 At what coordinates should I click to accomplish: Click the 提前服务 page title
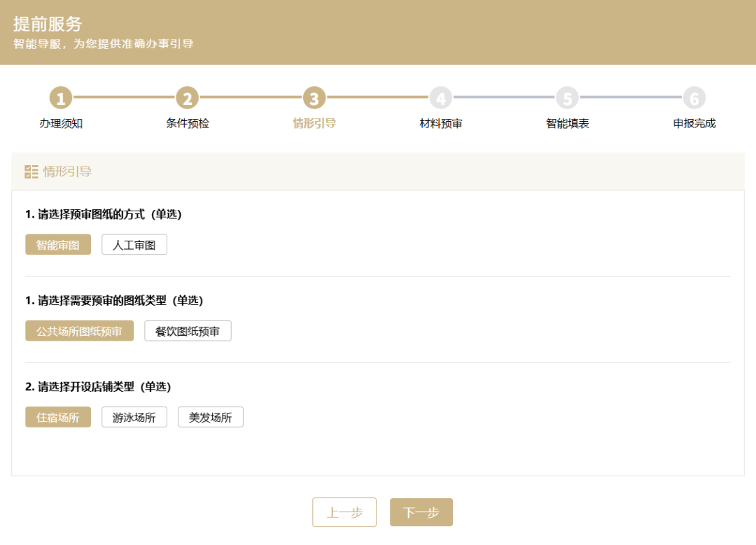pos(48,24)
